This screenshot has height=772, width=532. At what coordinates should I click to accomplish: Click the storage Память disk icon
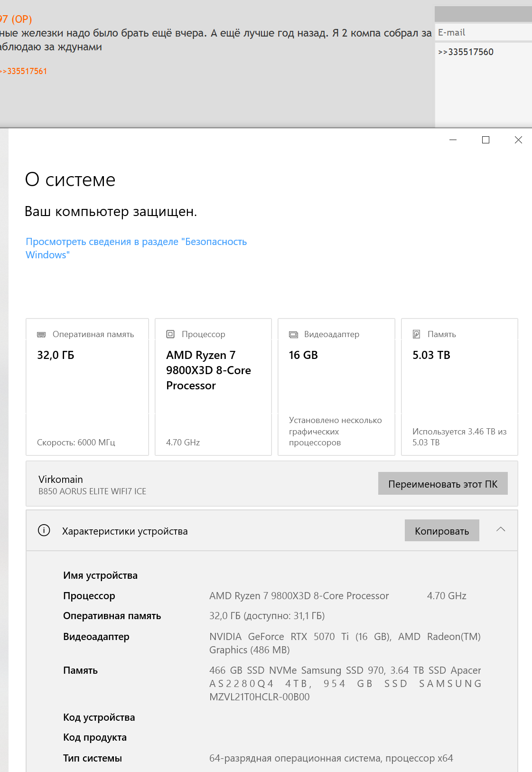[416, 334]
